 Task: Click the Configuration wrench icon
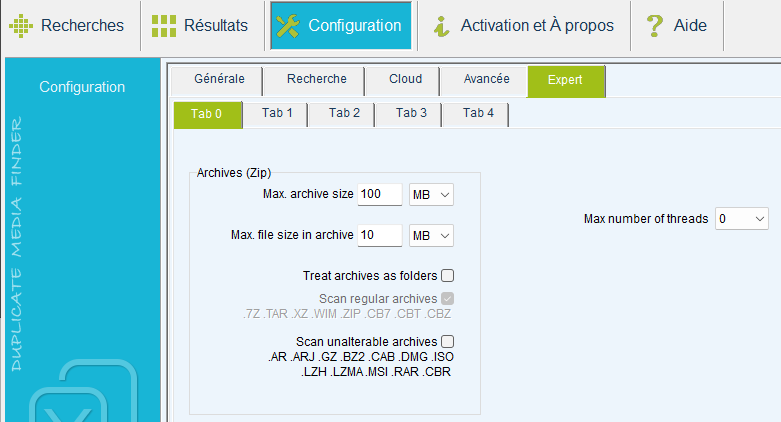[288, 26]
